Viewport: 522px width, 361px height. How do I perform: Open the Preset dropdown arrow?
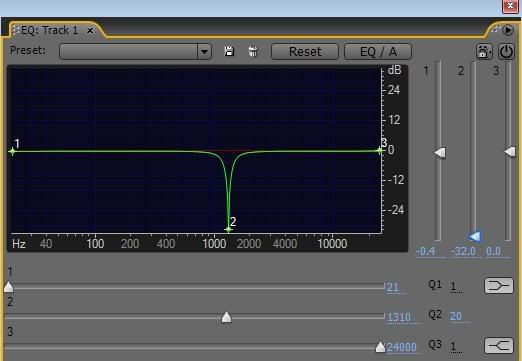point(204,52)
